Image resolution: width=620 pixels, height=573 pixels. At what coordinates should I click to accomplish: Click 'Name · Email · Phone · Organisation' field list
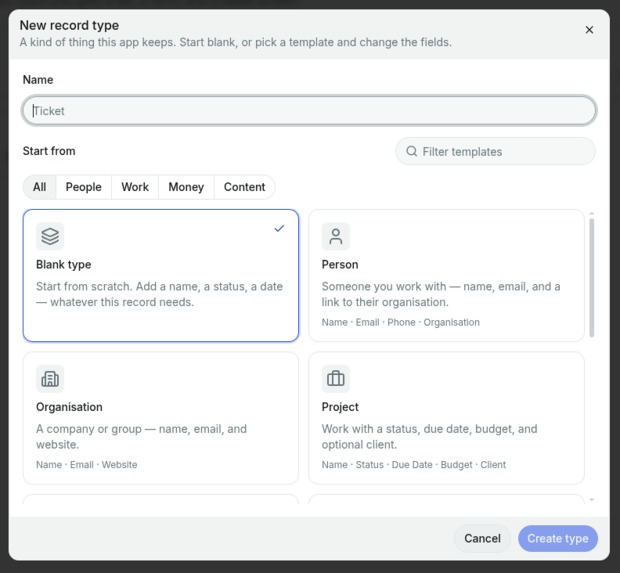click(401, 322)
